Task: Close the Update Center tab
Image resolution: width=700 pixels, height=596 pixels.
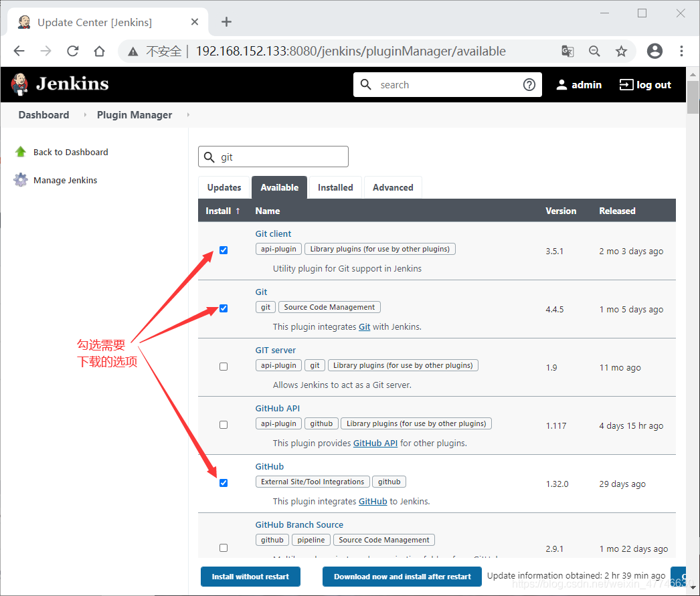Action: point(195,22)
